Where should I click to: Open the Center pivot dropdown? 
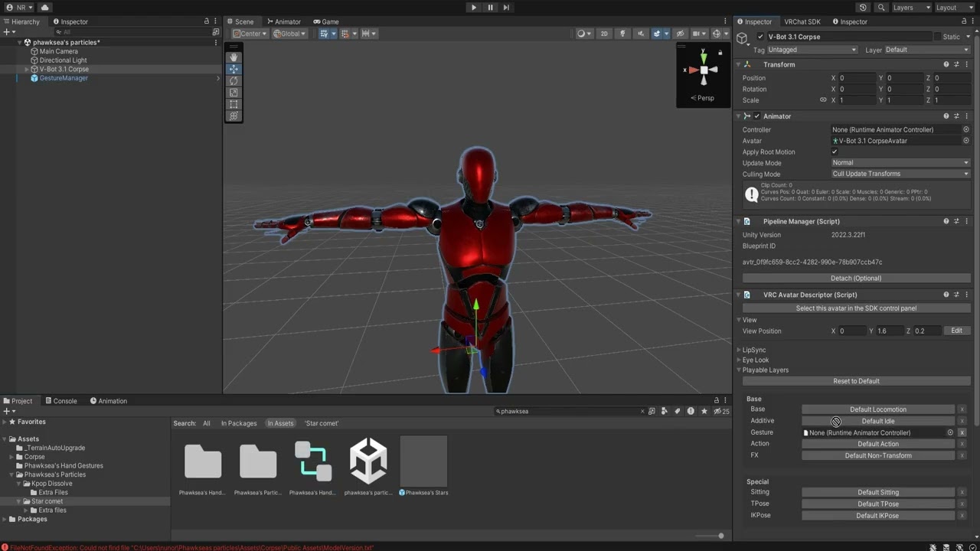(250, 34)
